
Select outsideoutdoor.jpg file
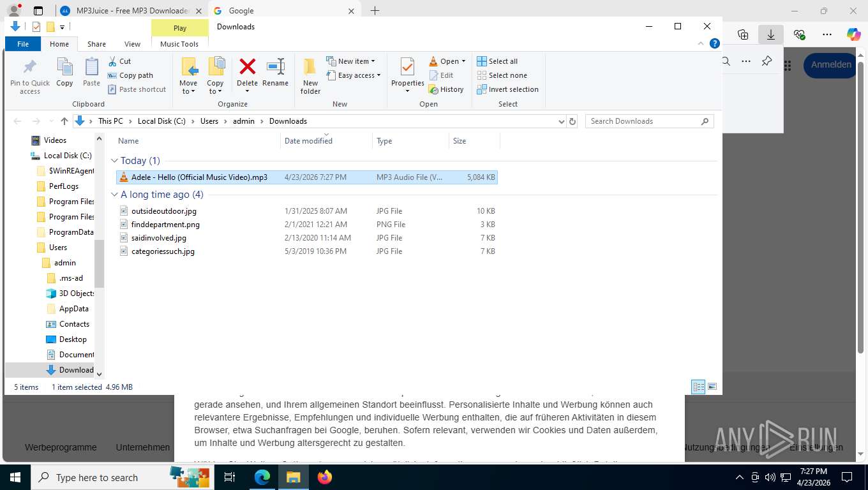click(x=306, y=211)
